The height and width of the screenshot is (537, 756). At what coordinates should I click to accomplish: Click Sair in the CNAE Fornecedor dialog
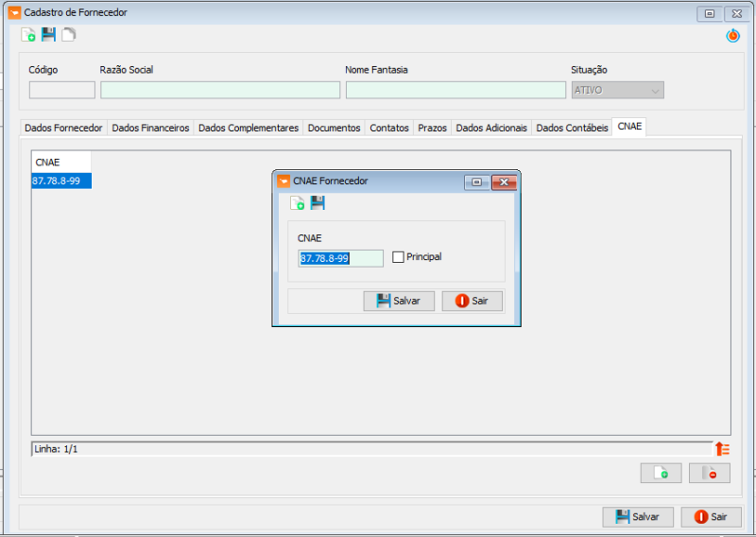472,301
